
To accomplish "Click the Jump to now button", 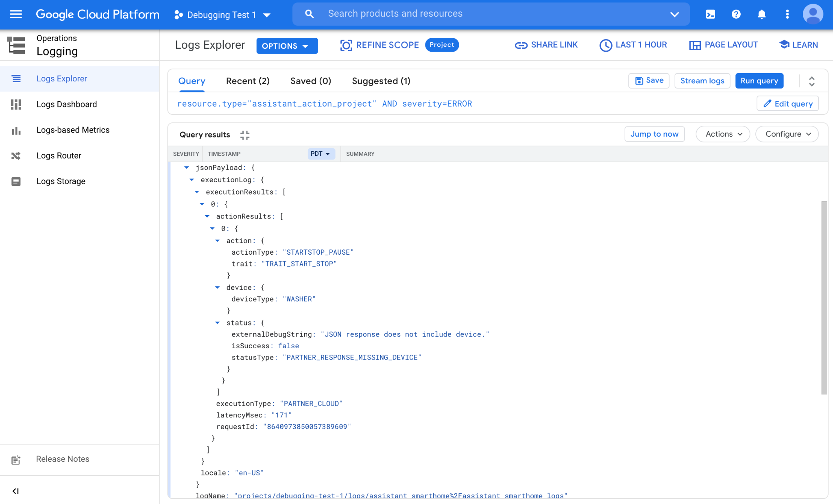I will (654, 134).
